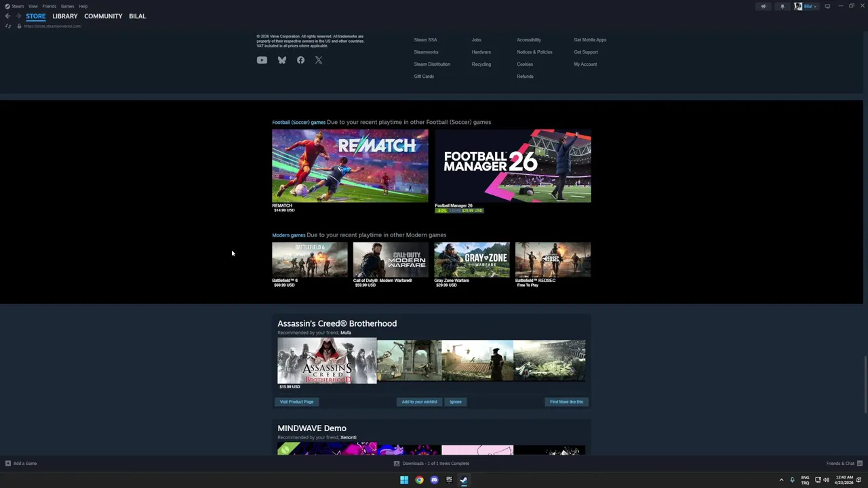Switch to Big Picture mode icon
The height and width of the screenshot is (488, 868).
coord(827,6)
